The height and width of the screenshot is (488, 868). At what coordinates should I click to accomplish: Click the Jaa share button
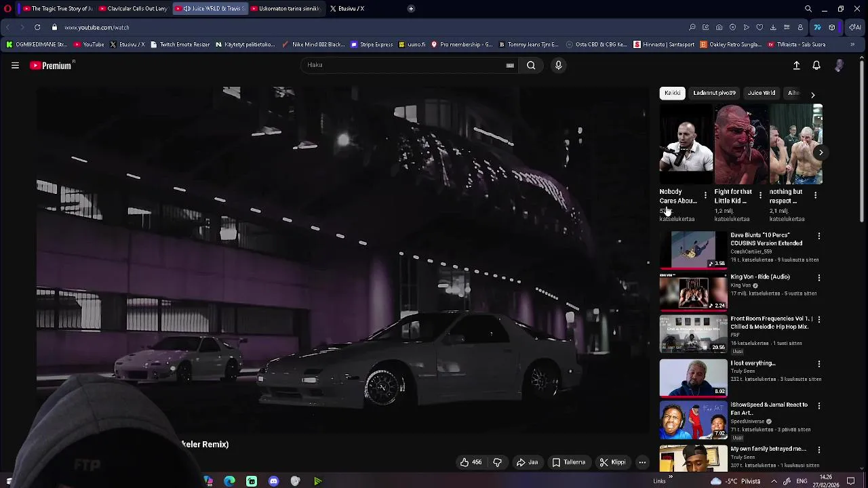click(527, 462)
